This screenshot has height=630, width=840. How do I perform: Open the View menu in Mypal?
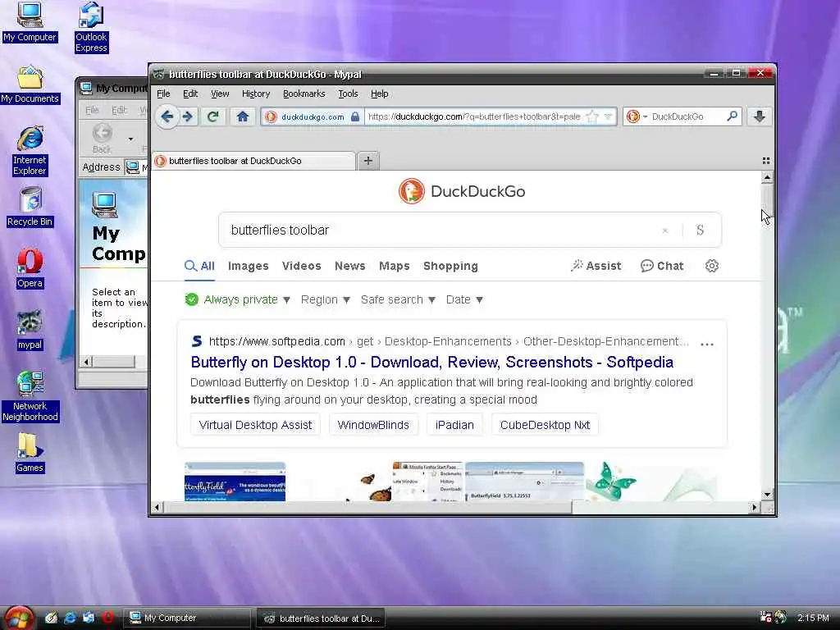click(220, 94)
